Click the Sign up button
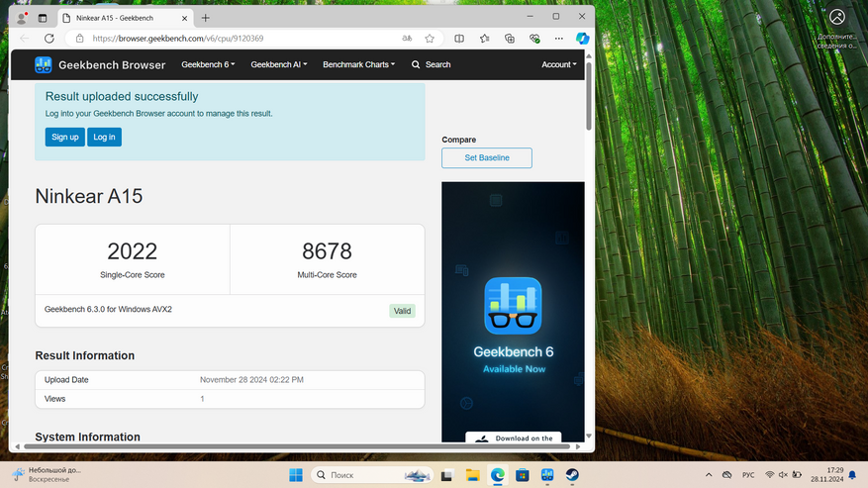Viewport: 868px width, 488px height. (64, 137)
